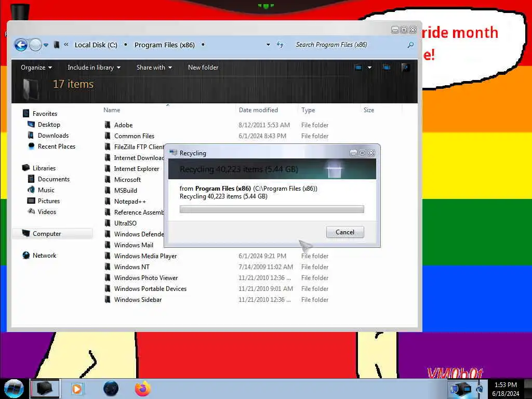Open the Include in library menu
Image resolution: width=532 pixels, height=399 pixels.
[94, 68]
